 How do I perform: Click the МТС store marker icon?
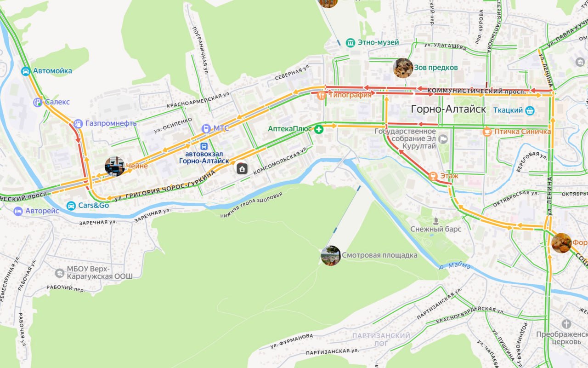coord(206,128)
